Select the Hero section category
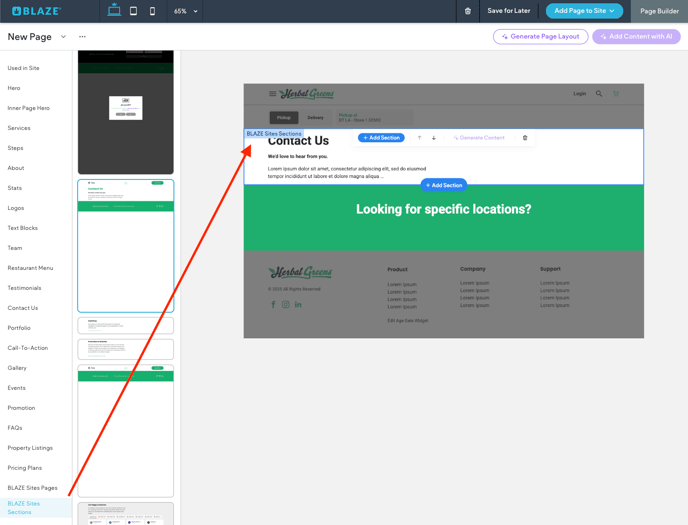Screen dimensions: 688x525 (x=14, y=88)
